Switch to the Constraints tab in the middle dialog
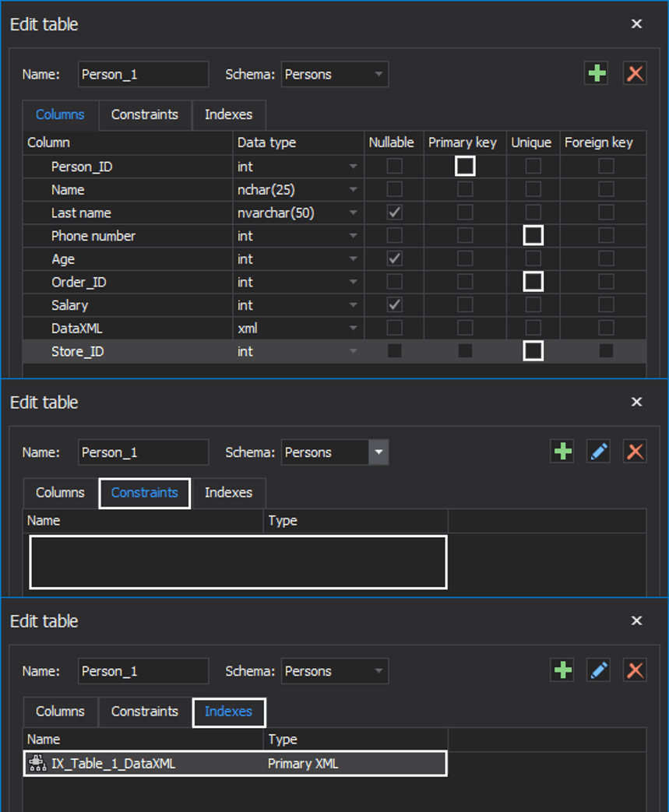Viewport: 669px width, 812px height. [x=144, y=493]
